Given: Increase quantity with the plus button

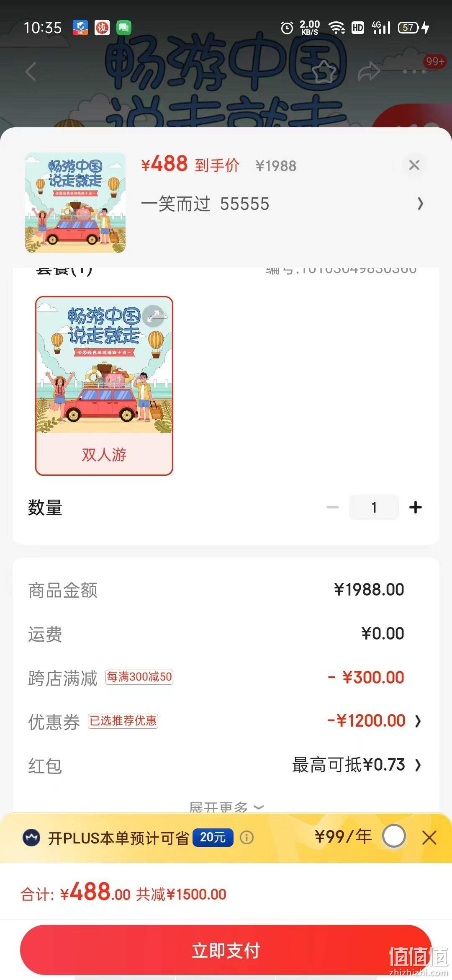Looking at the screenshot, I should click(416, 507).
